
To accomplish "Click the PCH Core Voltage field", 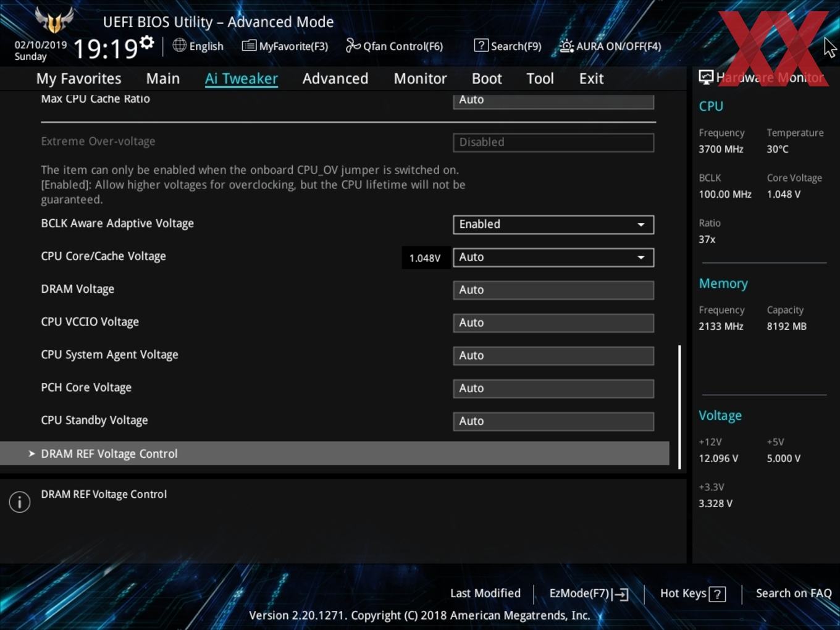I will coord(553,388).
